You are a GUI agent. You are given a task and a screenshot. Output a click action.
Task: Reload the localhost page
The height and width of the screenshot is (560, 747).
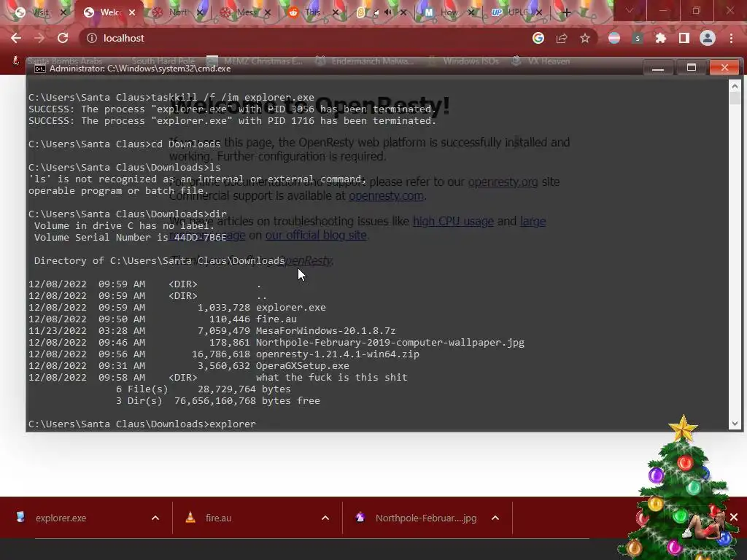coord(63,38)
